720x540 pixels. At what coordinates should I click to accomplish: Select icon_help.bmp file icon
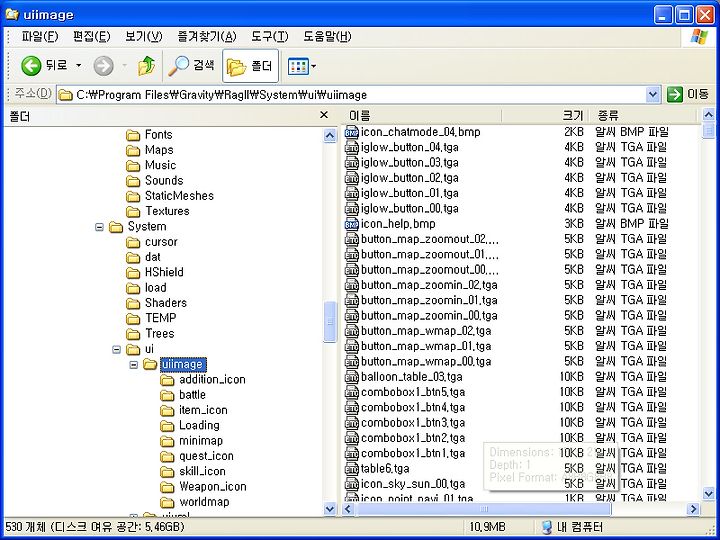(x=351, y=224)
